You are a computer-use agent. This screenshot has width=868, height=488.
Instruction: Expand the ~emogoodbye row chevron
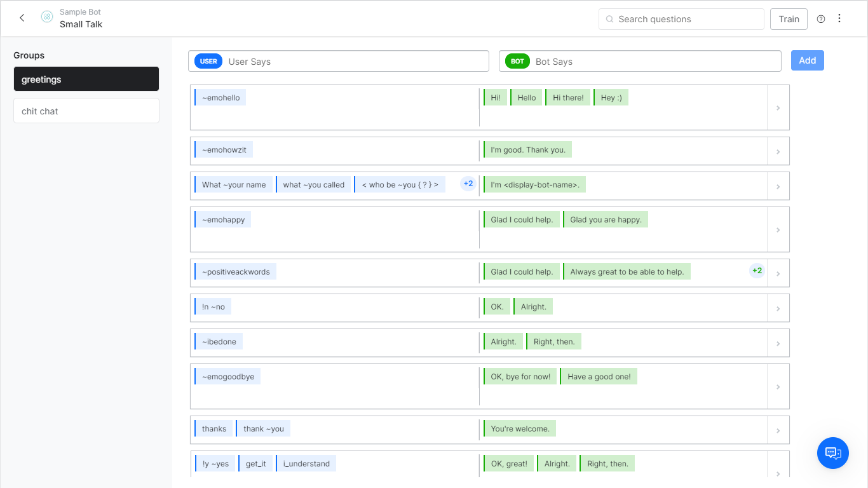tap(778, 387)
